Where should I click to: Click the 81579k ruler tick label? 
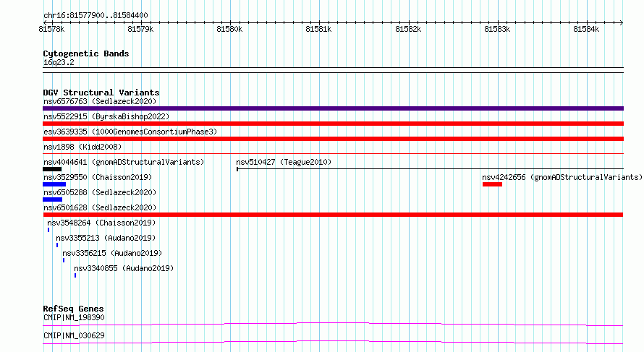[140, 29]
